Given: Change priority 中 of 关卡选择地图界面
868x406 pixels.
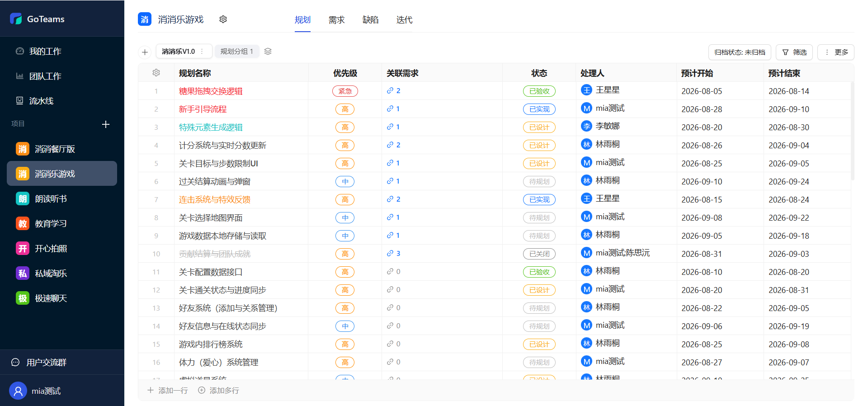Looking at the screenshot, I should point(345,217).
